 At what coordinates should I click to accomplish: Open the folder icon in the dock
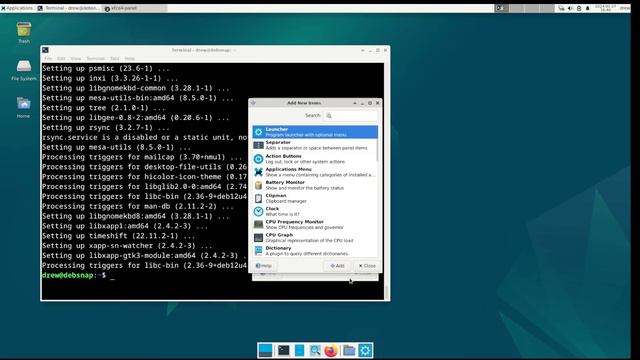click(349, 350)
